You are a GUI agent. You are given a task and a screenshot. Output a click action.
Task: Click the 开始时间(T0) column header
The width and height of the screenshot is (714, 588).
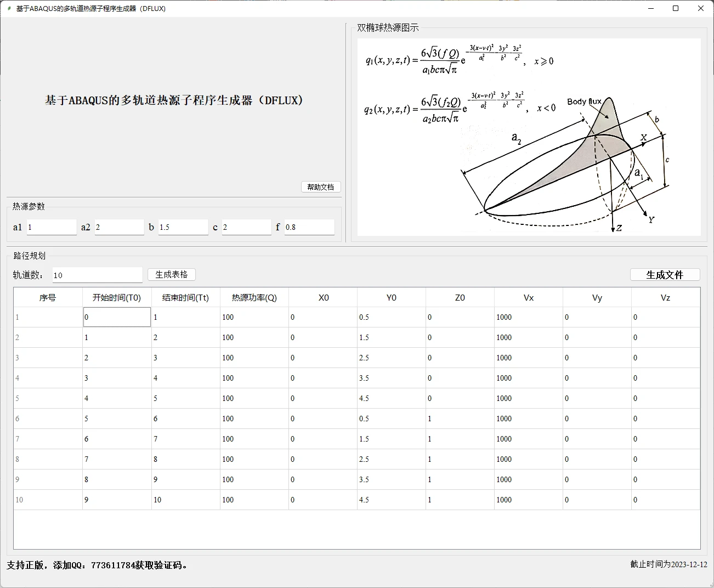117,297
